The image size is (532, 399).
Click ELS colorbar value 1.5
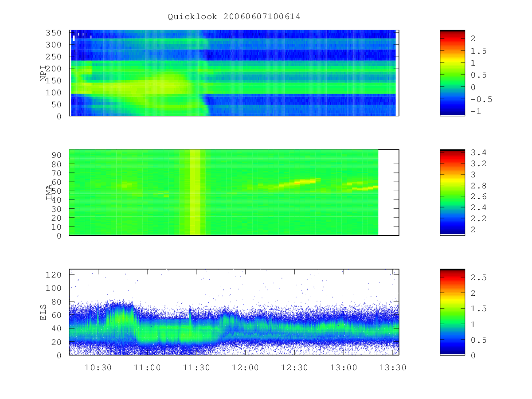[x=479, y=309]
